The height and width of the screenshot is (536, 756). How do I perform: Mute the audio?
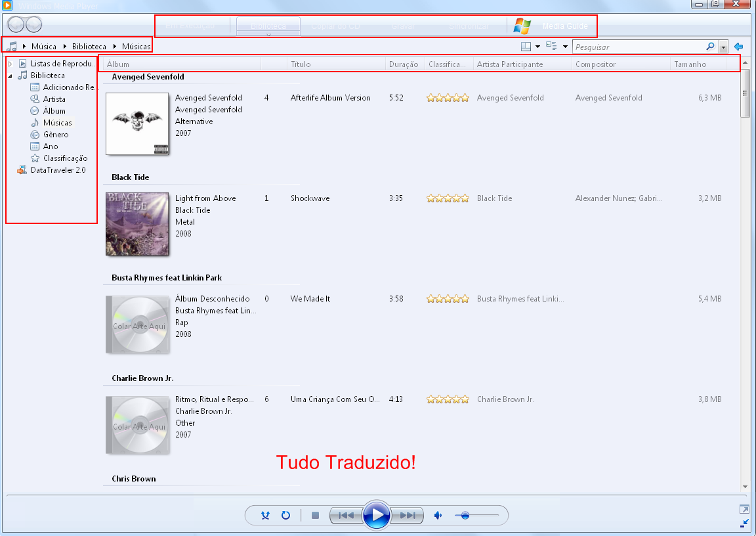(x=438, y=515)
